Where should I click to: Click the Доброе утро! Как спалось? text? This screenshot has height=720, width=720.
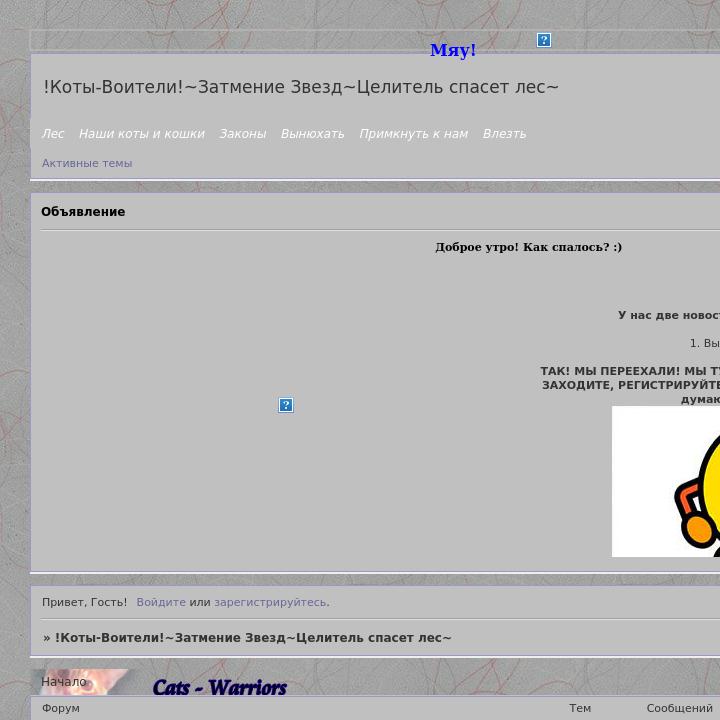point(529,247)
